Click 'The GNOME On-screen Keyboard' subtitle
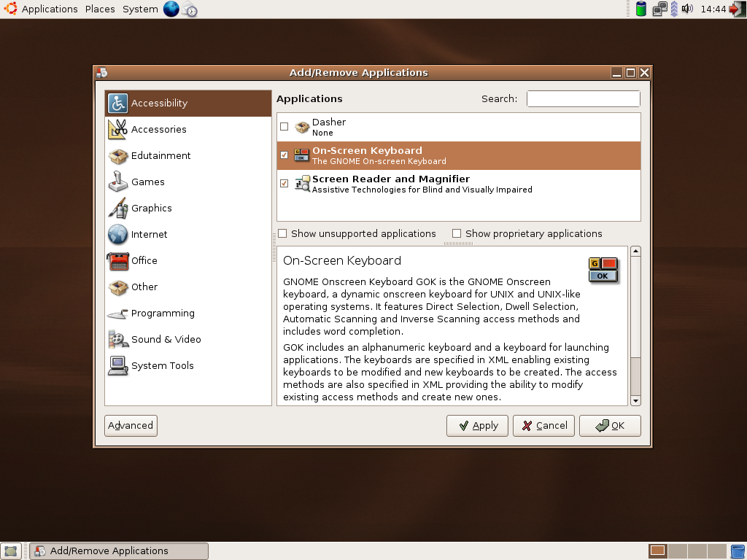747x560 pixels. tap(379, 161)
